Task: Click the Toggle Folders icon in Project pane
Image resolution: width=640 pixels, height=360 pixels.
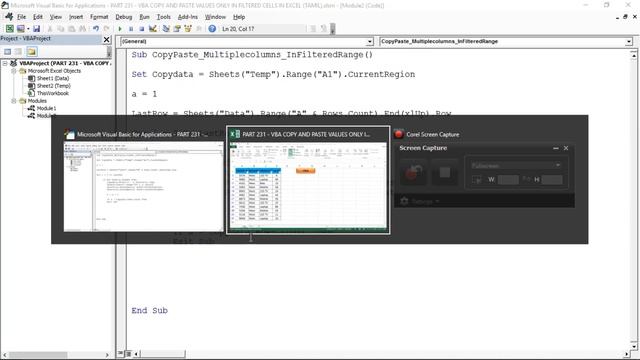Action: 32,51
